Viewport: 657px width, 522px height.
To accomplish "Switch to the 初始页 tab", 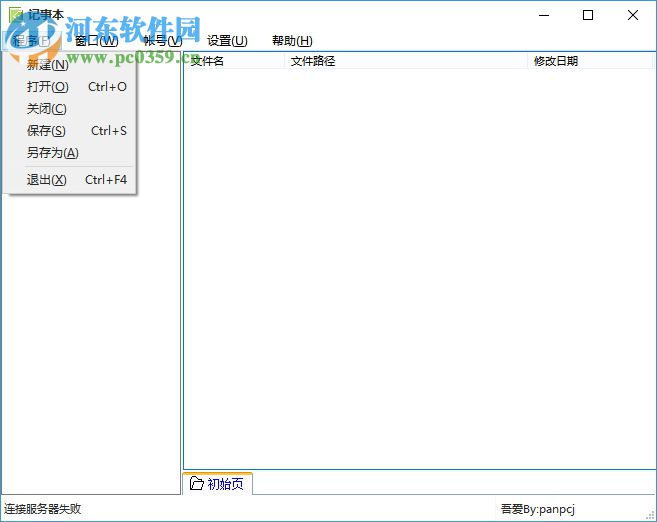I will click(x=218, y=484).
